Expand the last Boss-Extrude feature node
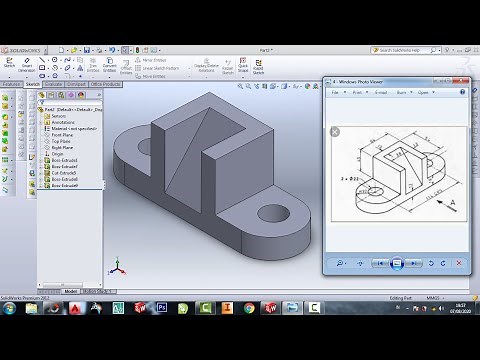The image size is (480, 360). (x=41, y=186)
